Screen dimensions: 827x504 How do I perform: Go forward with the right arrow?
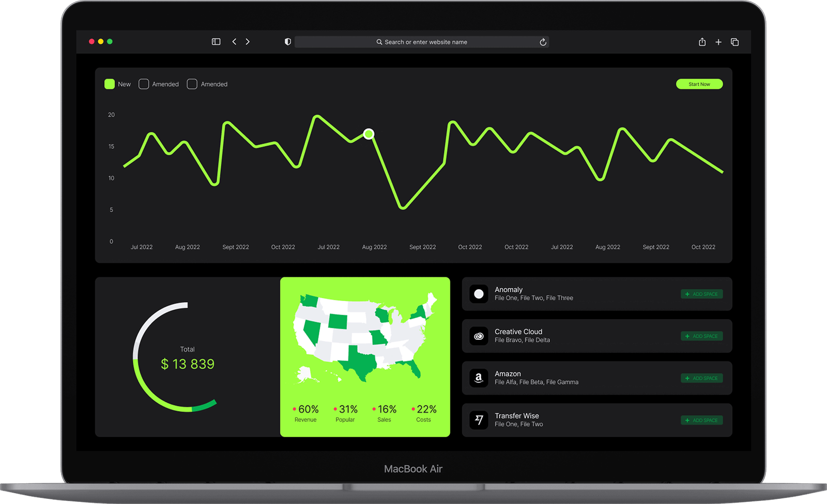pyautogui.click(x=248, y=42)
